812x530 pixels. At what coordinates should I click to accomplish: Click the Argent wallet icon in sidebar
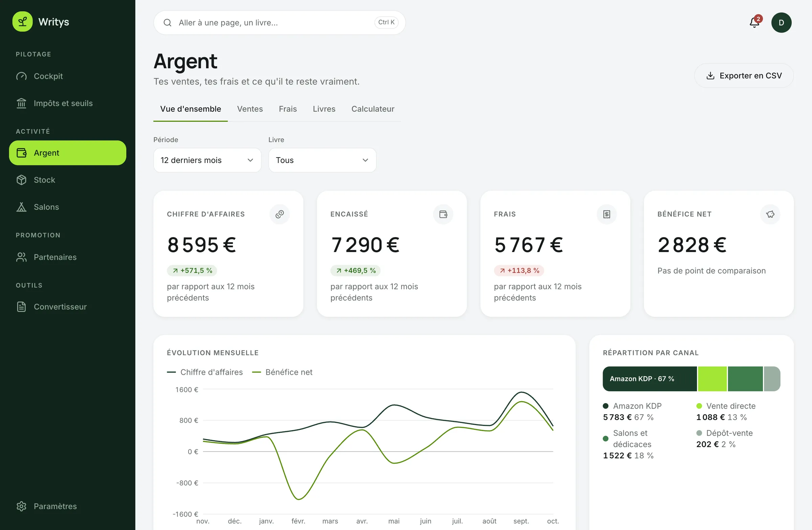[x=22, y=153]
